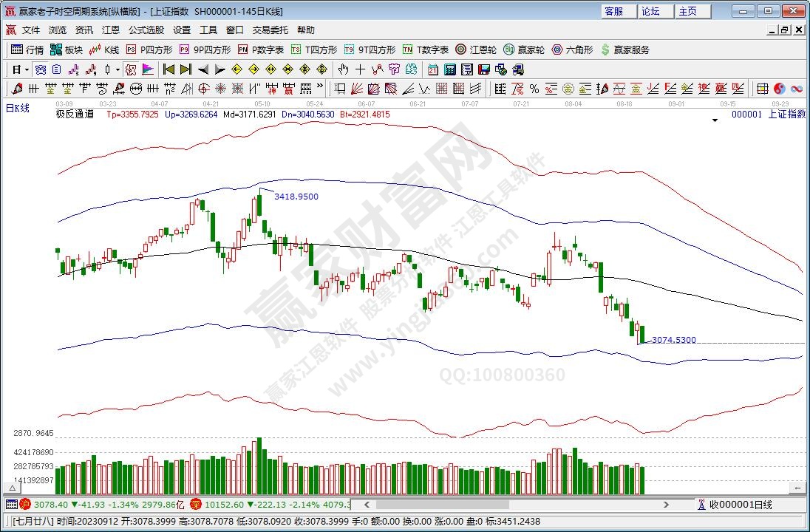This screenshot has height=532, width=810.
Task: Open the candlestick style dropdown arrow
Action: click(118, 69)
